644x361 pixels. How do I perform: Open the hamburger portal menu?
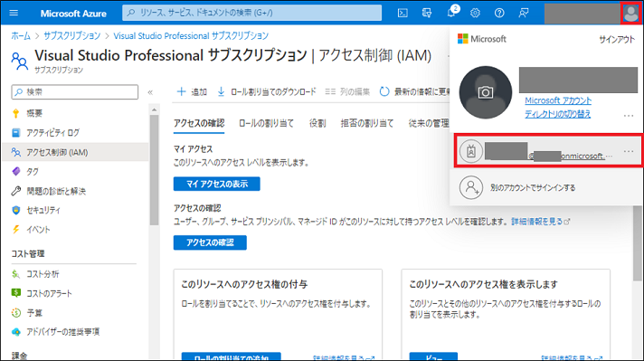point(14,13)
